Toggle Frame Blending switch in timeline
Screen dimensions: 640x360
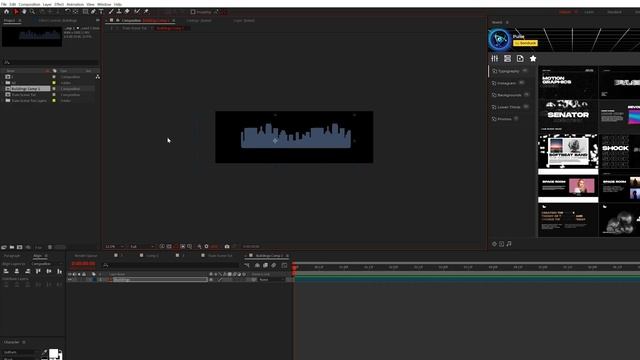click(265, 265)
